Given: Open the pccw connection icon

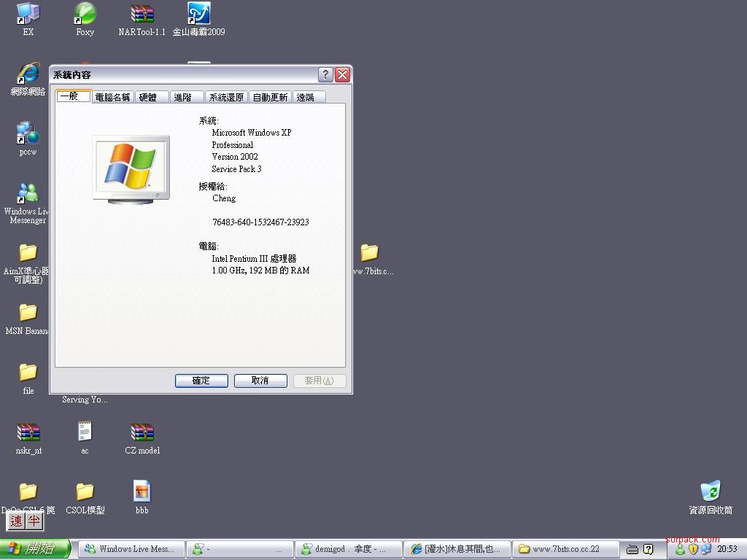Looking at the screenshot, I should (28, 133).
